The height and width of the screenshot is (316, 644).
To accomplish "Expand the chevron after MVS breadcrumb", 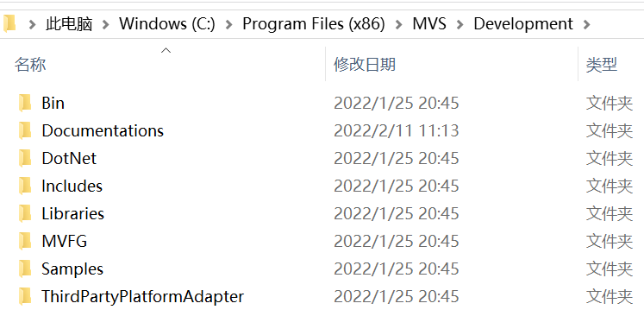I will click(x=460, y=25).
